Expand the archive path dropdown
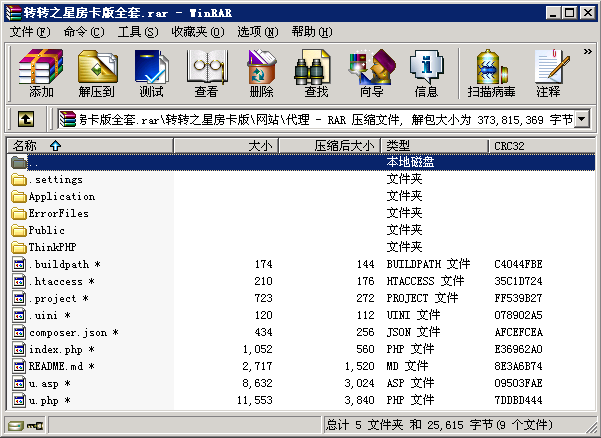601x438 pixels. [582, 120]
